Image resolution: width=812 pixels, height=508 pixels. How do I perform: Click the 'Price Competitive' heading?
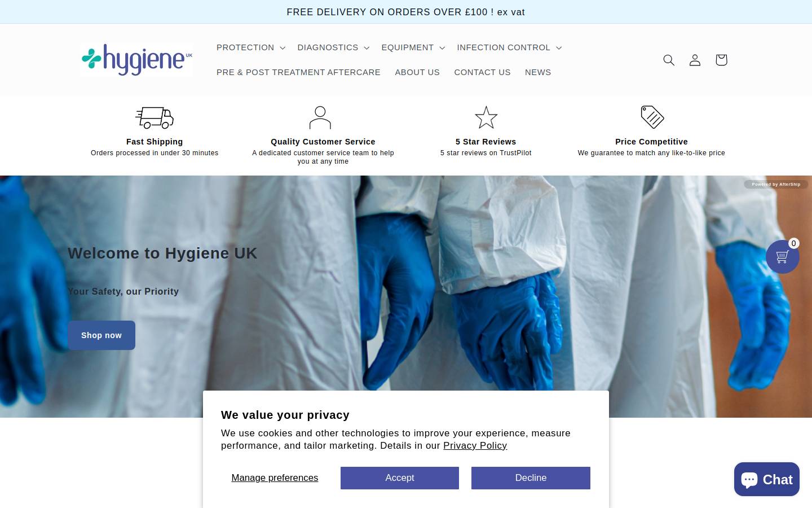pos(651,142)
